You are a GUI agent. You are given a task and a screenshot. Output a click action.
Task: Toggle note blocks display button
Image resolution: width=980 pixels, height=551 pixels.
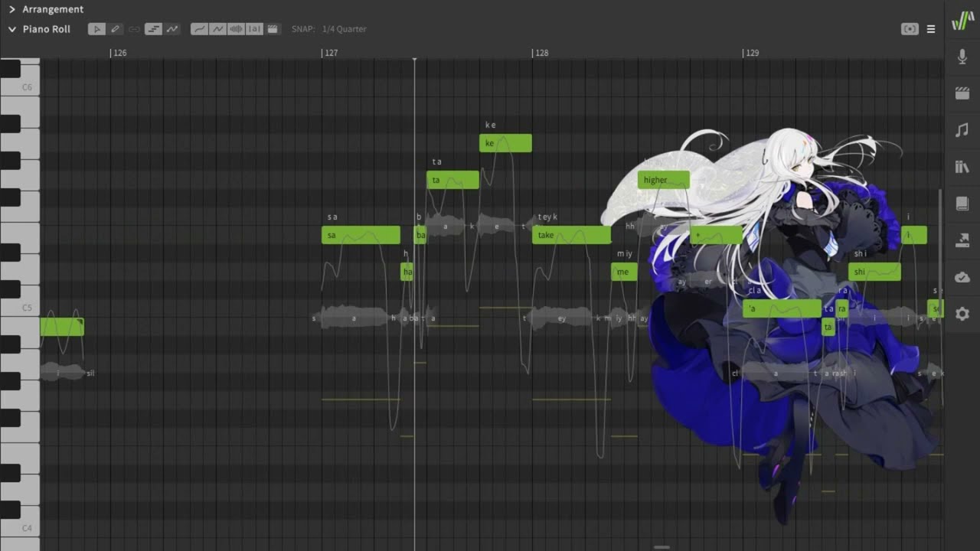click(153, 29)
